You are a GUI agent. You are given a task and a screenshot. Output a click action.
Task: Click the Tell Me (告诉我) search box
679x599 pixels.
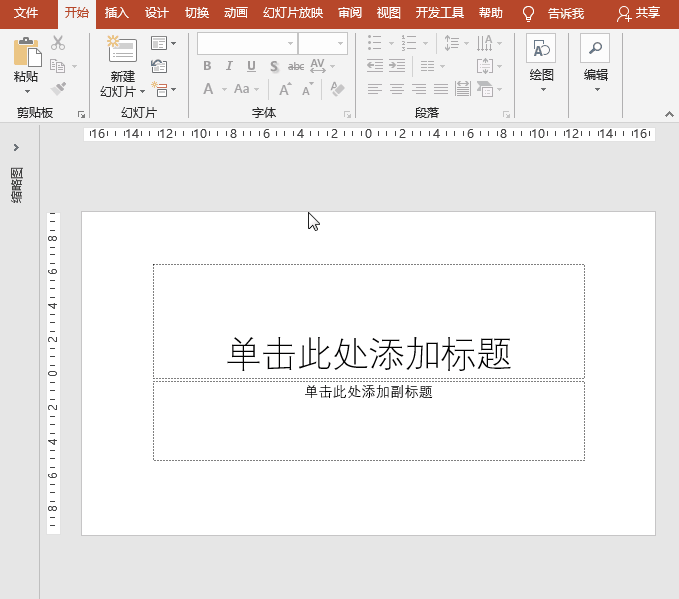554,13
